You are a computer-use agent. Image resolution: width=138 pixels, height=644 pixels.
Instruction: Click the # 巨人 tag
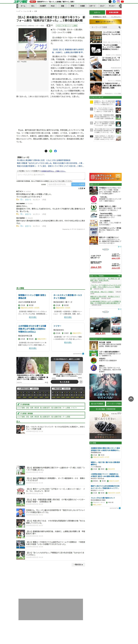coord(59,26)
